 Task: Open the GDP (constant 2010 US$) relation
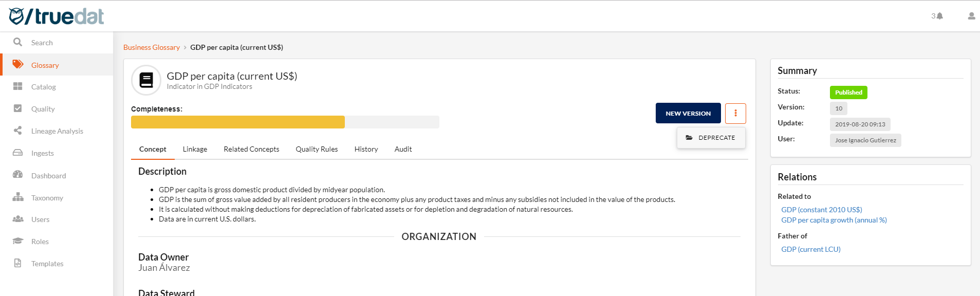point(822,210)
